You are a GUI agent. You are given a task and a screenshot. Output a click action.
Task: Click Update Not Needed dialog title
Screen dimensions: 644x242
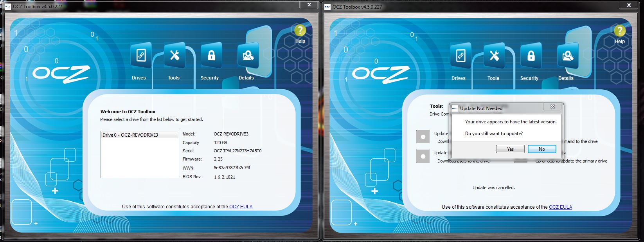coord(481,108)
